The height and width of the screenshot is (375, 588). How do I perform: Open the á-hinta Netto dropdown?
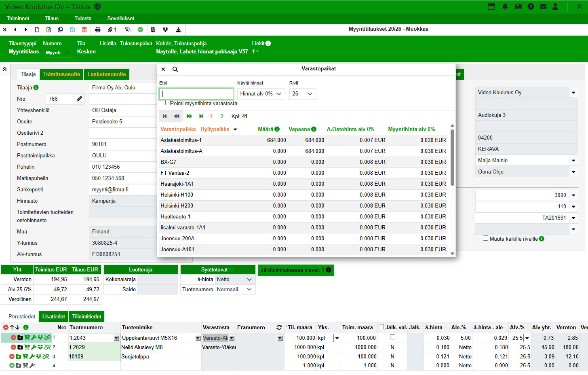pyautogui.click(x=234, y=280)
